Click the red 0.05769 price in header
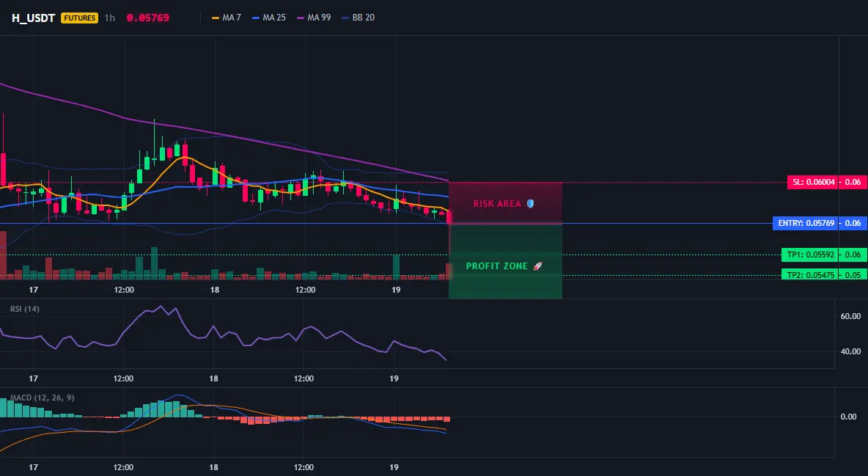Viewport: 868px width, 476px height. tap(148, 18)
